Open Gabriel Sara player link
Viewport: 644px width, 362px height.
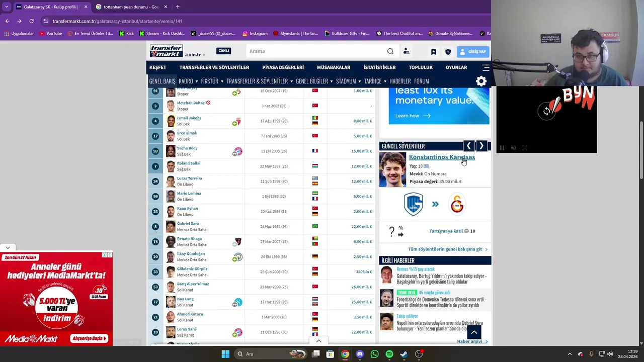point(188,223)
